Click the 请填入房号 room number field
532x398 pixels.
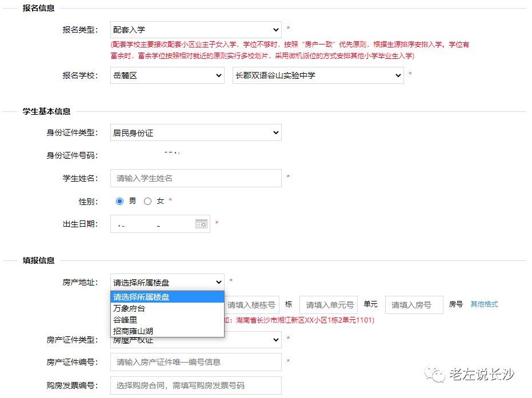click(x=414, y=305)
